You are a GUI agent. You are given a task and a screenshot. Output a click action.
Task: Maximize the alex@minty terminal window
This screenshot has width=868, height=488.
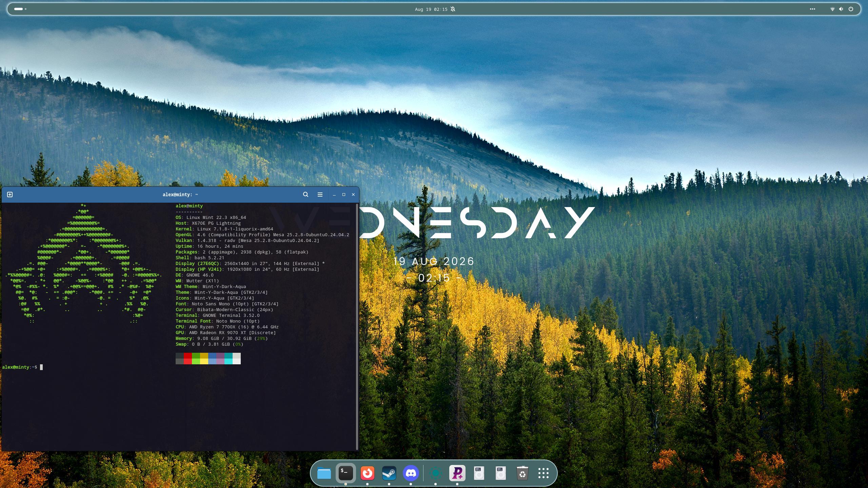(343, 195)
